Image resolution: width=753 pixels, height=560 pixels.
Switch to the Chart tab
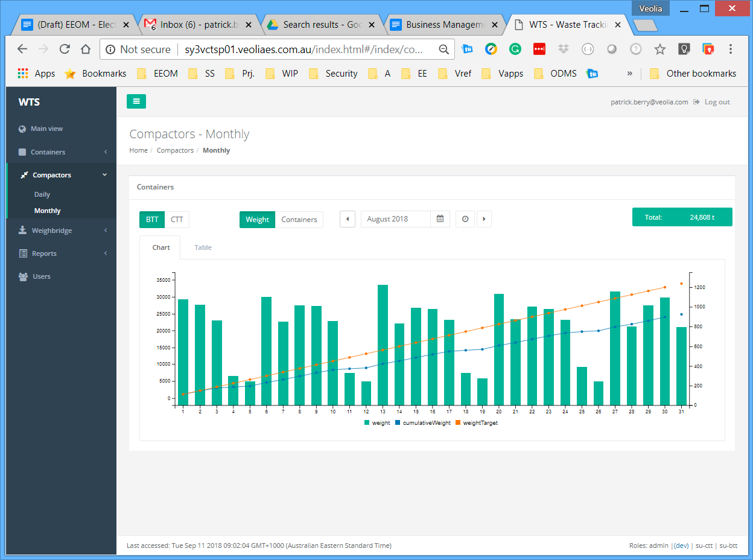[x=160, y=247]
